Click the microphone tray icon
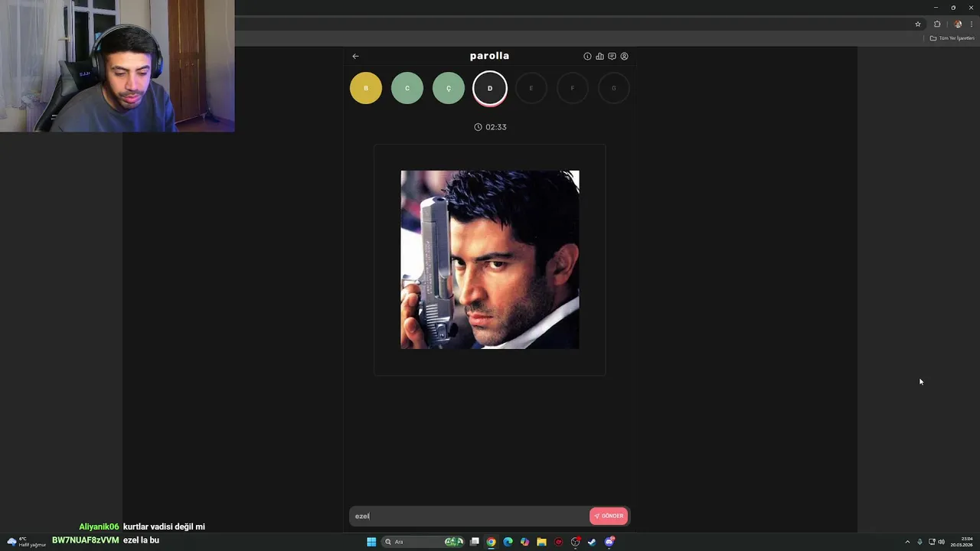The image size is (980, 551). pos(920,542)
